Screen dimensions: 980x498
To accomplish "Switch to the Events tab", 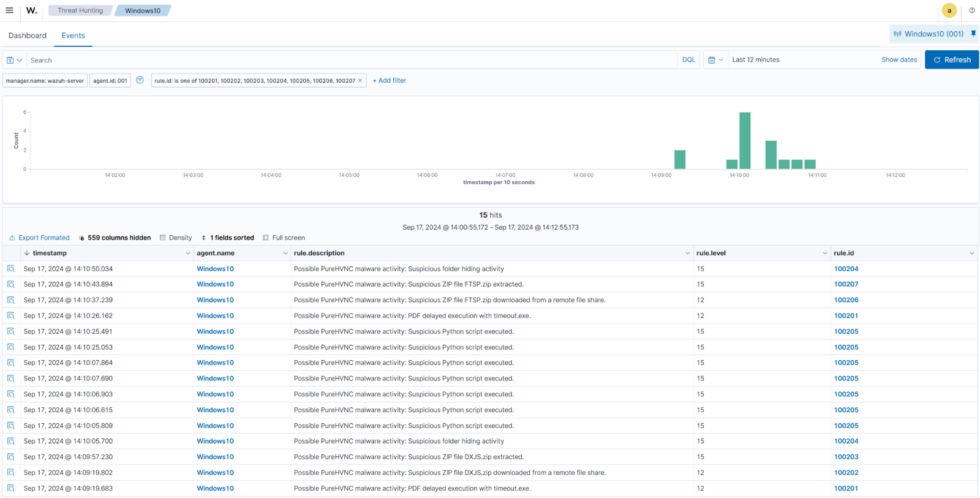I will click(73, 36).
